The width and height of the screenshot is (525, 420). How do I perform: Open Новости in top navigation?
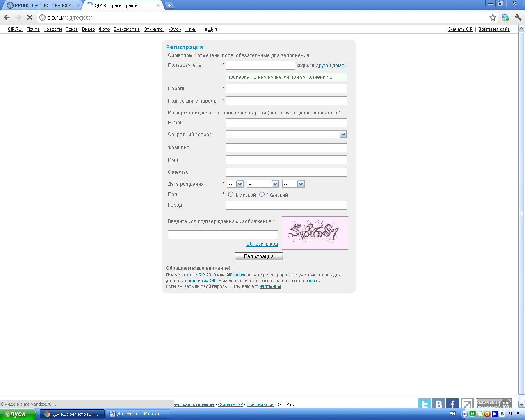point(52,29)
